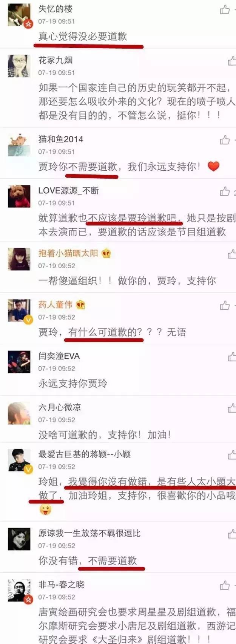Image resolution: width=236 pixels, height=644 pixels.
Task: Like the comment from 闫奕潼EVA
Action: point(232,356)
